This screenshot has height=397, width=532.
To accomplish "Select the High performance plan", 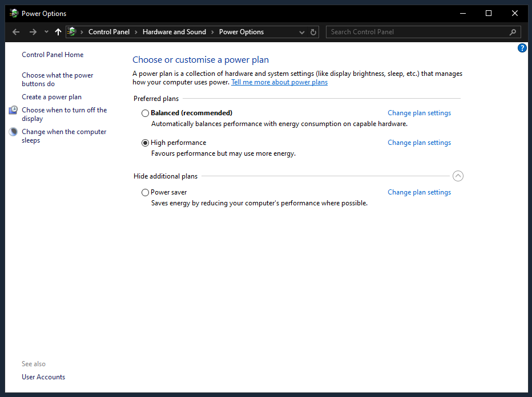I will pos(145,143).
